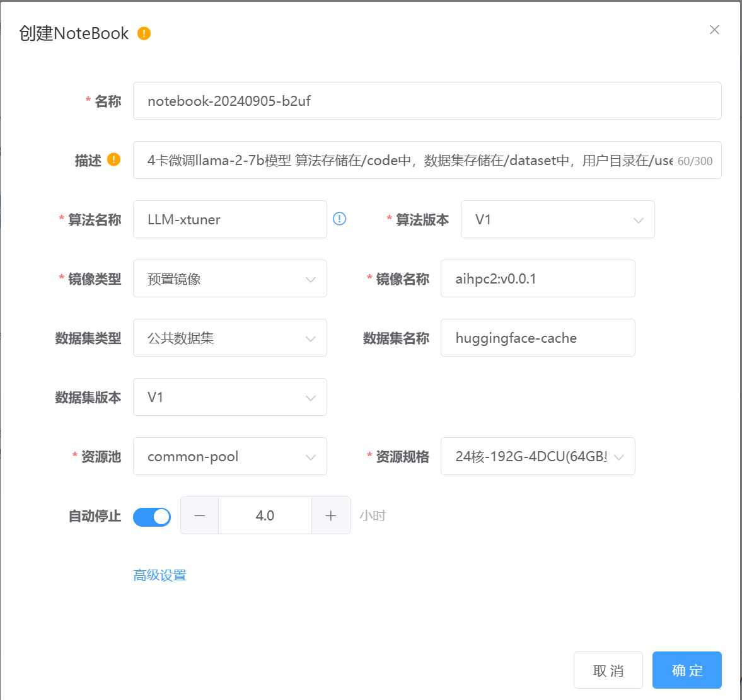Expand the 数据集版本 dropdown showing V1
The height and width of the screenshot is (700, 742).
tap(229, 397)
